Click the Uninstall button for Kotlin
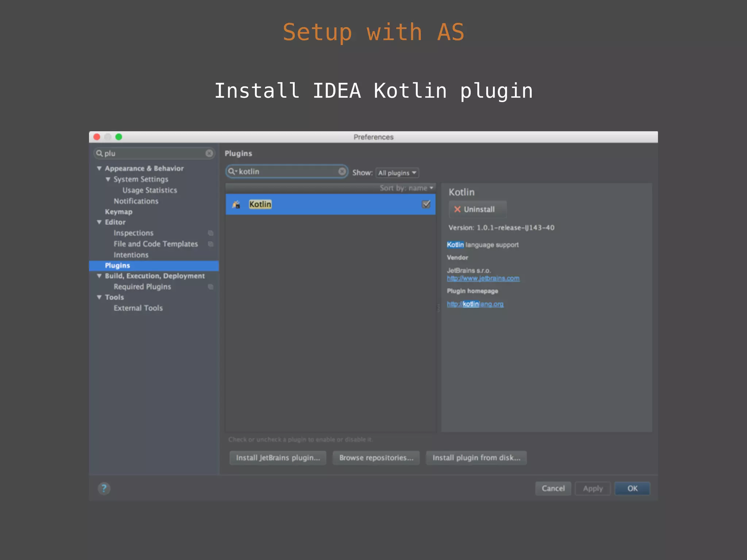 [x=478, y=209]
